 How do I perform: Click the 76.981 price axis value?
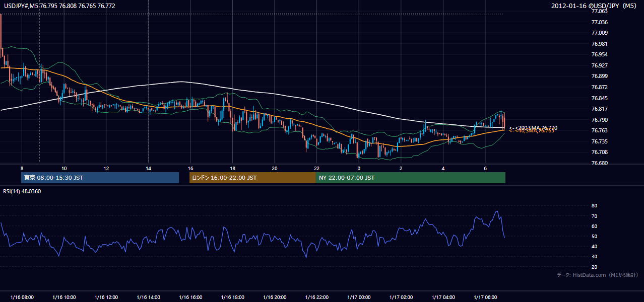[599, 44]
